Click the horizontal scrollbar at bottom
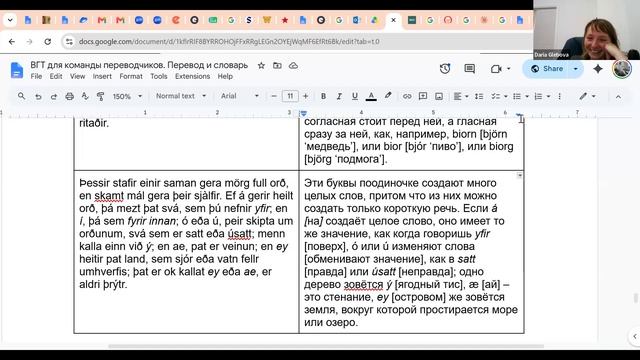 pyautogui.click(x=326, y=346)
